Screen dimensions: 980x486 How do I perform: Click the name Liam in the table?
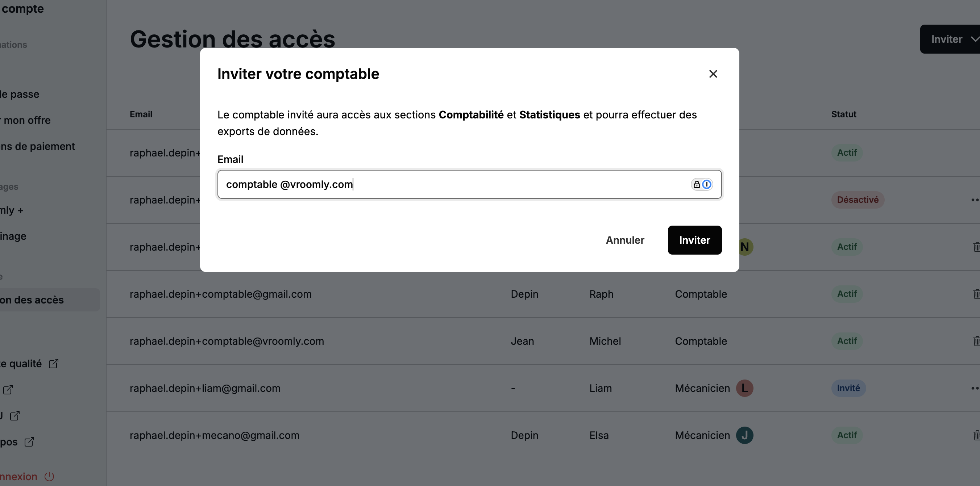pos(600,388)
